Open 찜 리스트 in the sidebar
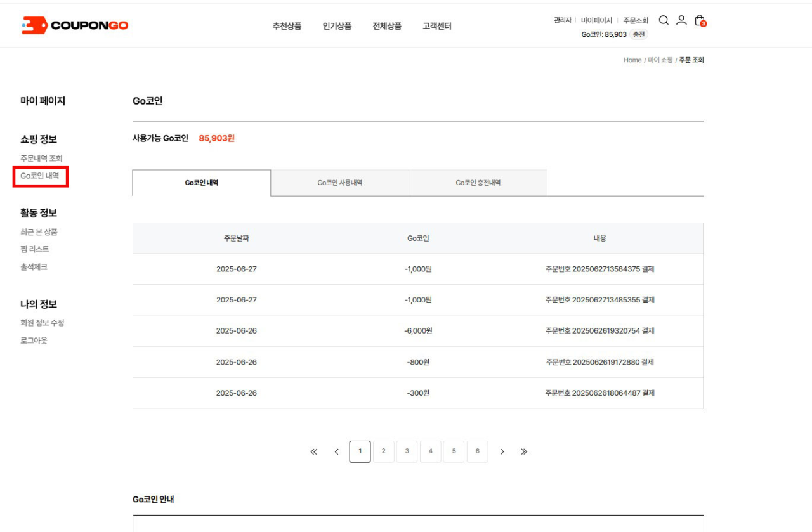The height and width of the screenshot is (532, 812). click(x=35, y=249)
